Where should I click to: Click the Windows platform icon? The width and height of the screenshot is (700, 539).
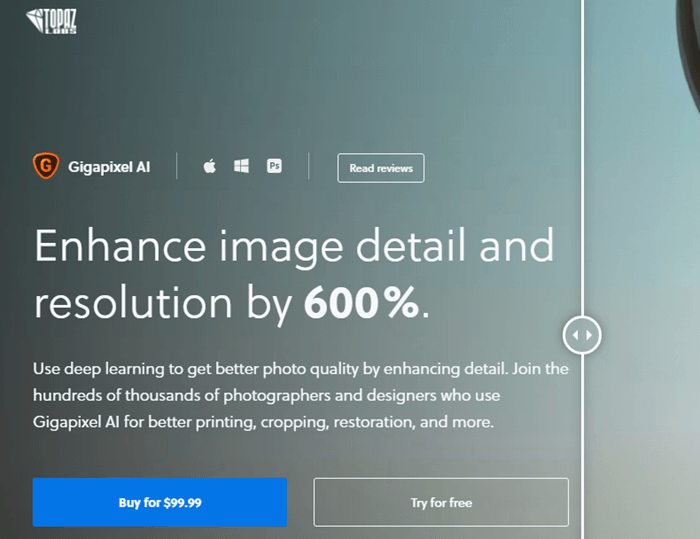[242, 166]
